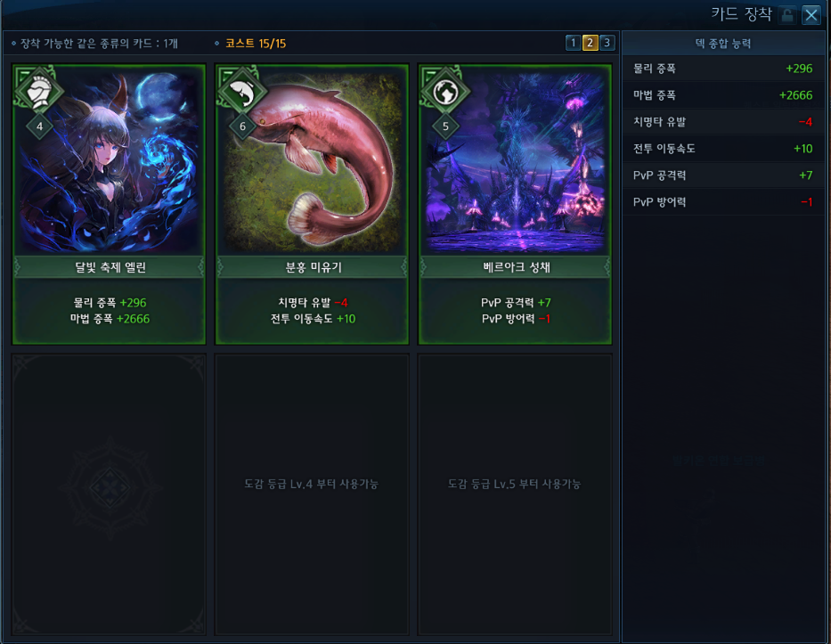Select the 베르아크 성채 castle card artwork
The height and width of the screenshot is (644, 831).
coord(515,160)
